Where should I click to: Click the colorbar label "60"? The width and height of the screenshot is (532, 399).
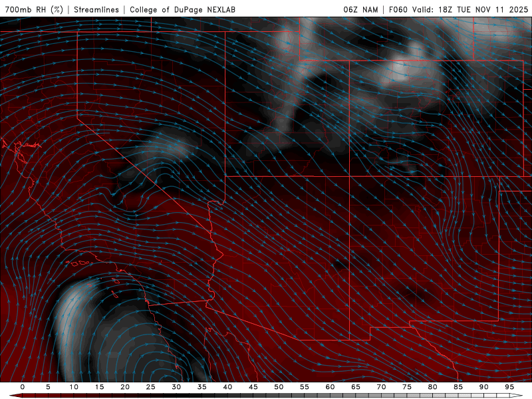click(330, 387)
